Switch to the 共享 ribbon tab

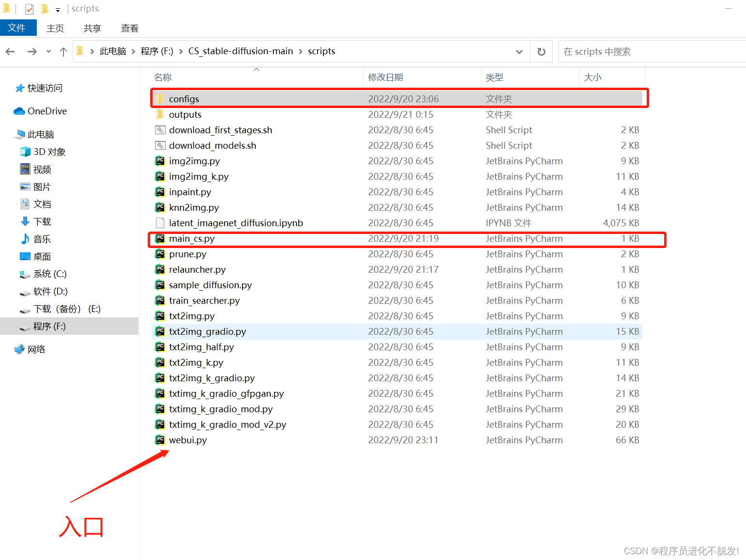pos(93,28)
